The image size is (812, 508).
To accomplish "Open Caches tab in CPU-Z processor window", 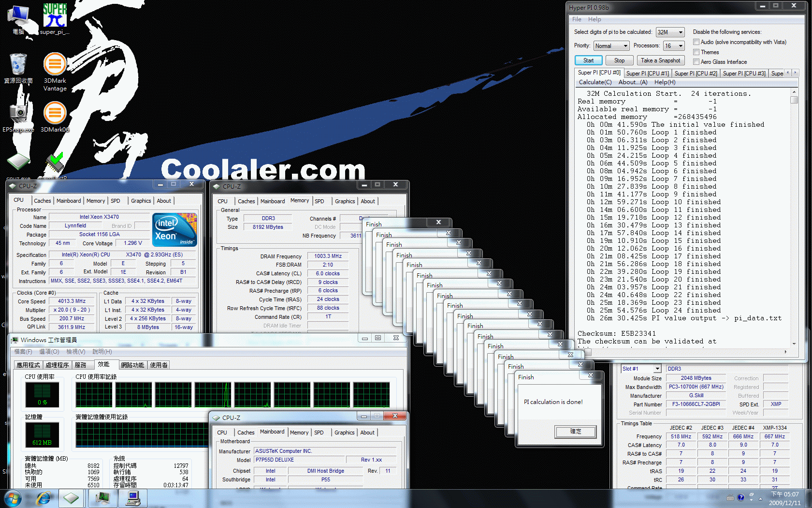I will pos(42,201).
